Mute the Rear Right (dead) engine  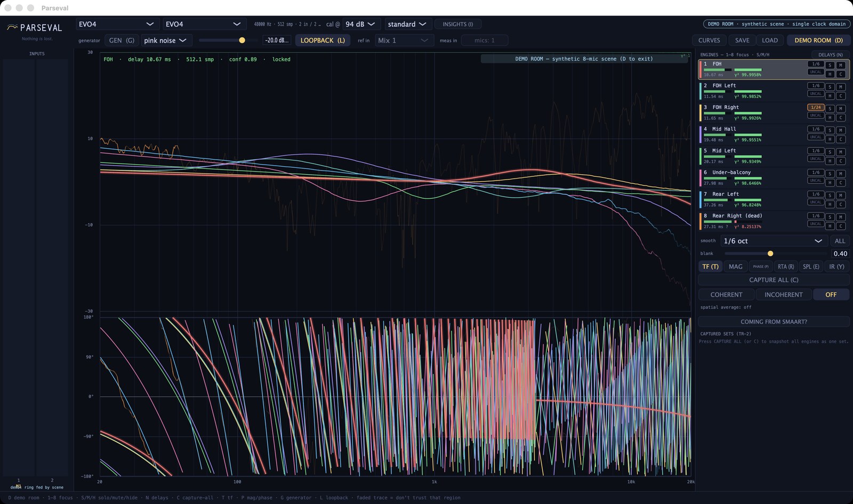pyautogui.click(x=841, y=217)
